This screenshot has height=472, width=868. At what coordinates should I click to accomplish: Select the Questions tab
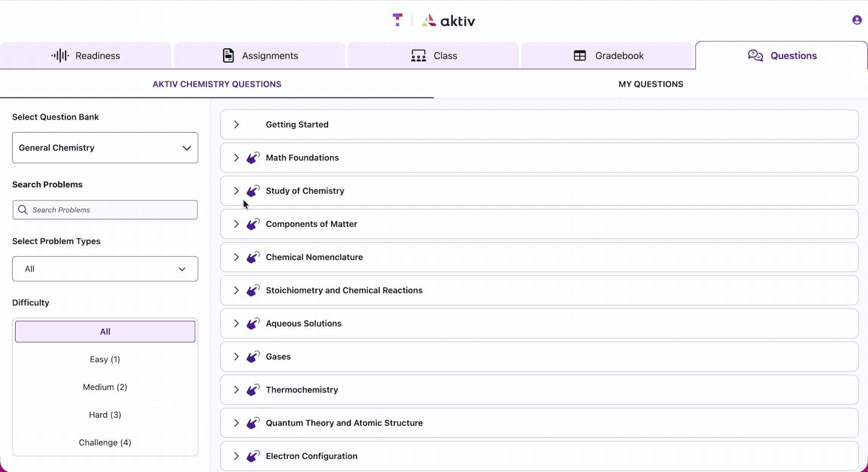[x=782, y=56]
